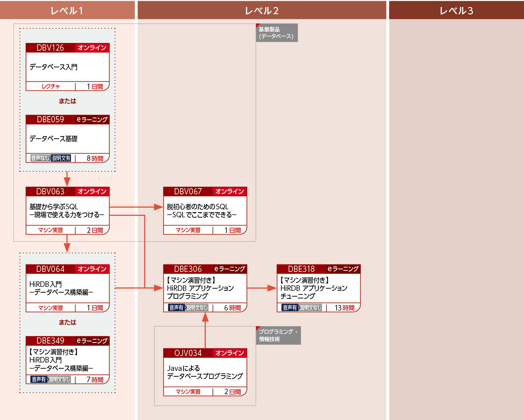Image resolution: width=524 pixels, height=420 pixels.
Task: Click the オンライン badge on DBV063
Action: click(92, 191)
